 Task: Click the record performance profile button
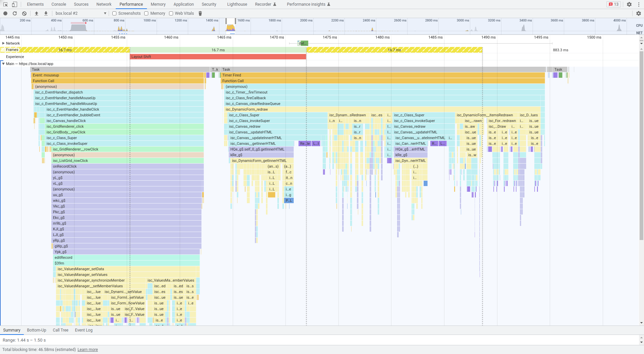(5, 13)
